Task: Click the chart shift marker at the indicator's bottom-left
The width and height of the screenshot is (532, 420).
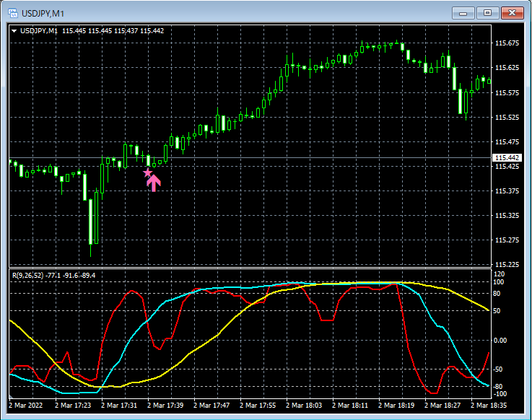Action: pyautogui.click(x=11, y=396)
